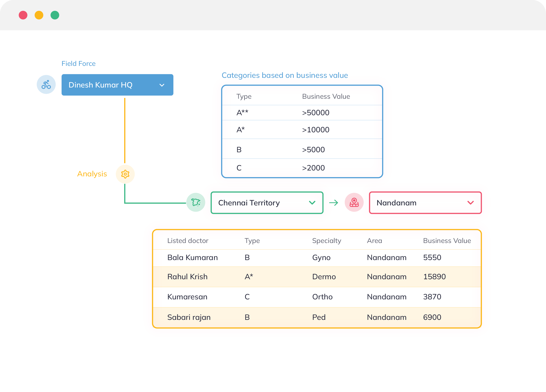The image size is (546, 392).
Task: Click the green arrow between dropdowns
Action: pos(334,203)
